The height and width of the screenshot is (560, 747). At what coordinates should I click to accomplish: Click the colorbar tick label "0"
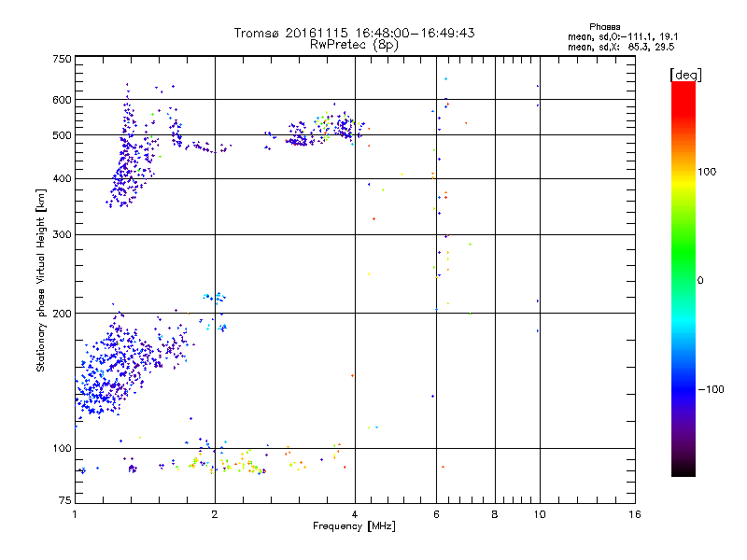coord(699,281)
